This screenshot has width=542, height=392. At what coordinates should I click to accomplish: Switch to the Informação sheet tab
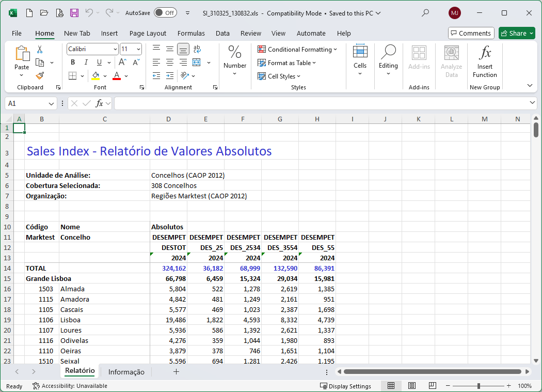[126, 372]
